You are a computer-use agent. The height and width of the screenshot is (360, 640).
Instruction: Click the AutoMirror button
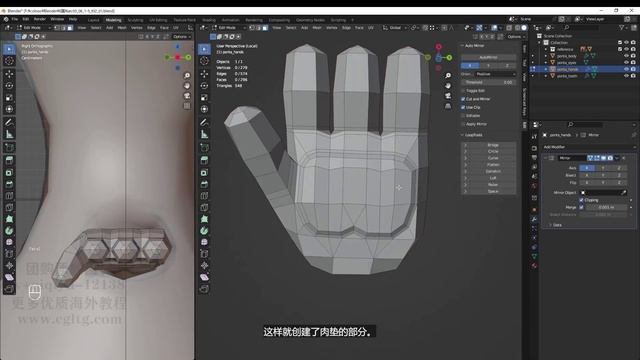click(488, 58)
